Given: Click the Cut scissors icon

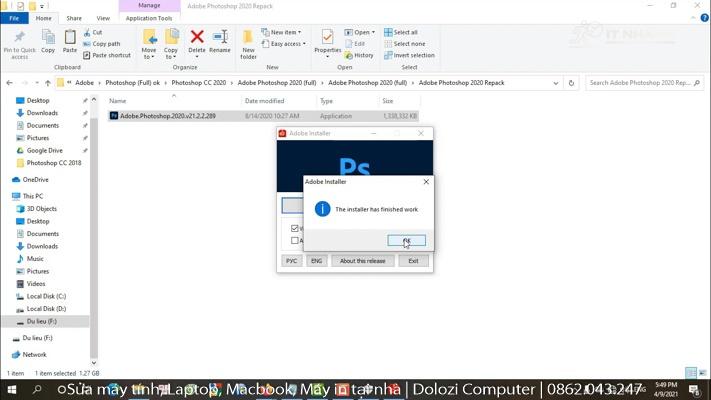Looking at the screenshot, I should [87, 32].
